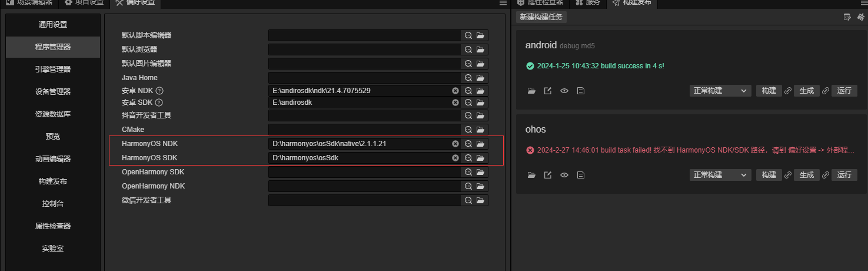This screenshot has width=868, height=271.
Task: Open ohos 正常构建 build mode dropdown
Action: (720, 175)
